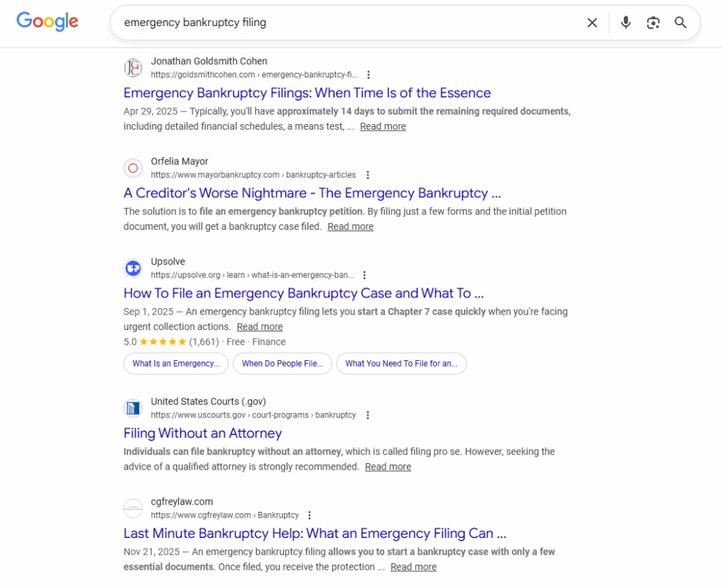Clear the search query with the X icon
This screenshot has height=588, width=722.
[x=592, y=22]
